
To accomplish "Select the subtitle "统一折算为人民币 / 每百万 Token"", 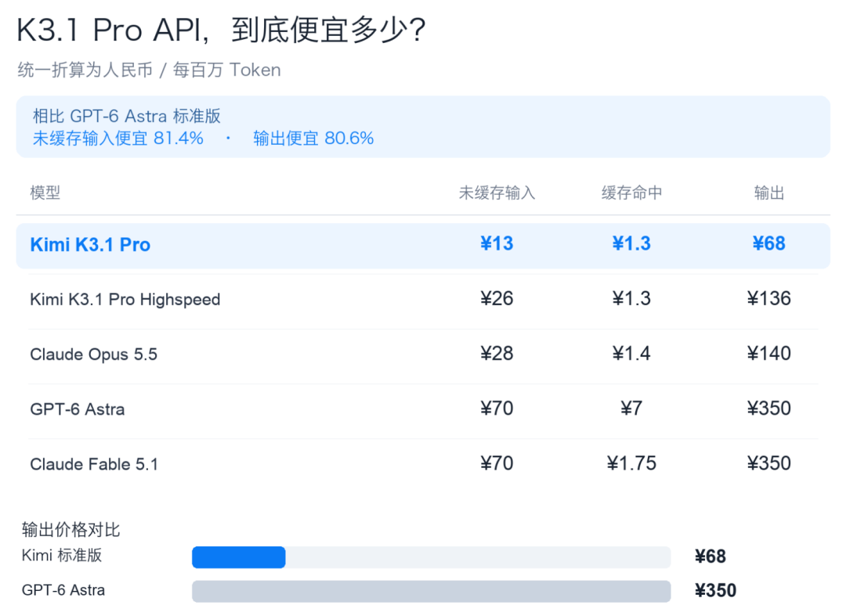I will (149, 70).
